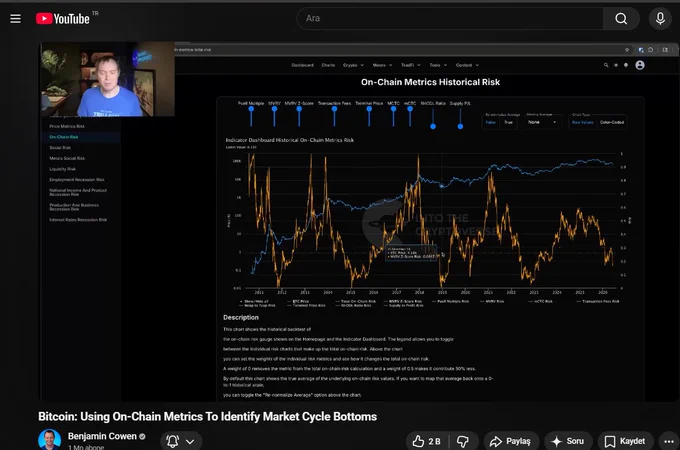Image resolution: width=680 pixels, height=450 pixels.
Task: Adjust the Puell Multiple weight slider
Action: click(x=251, y=109)
